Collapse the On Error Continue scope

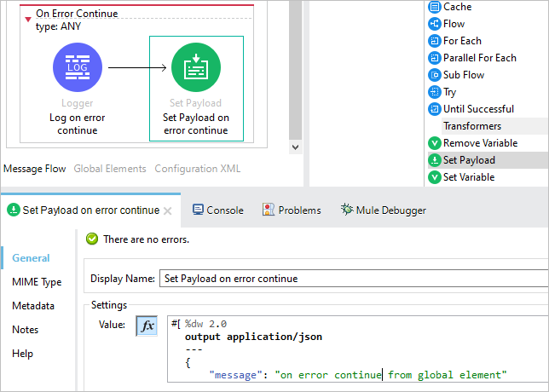28,20
